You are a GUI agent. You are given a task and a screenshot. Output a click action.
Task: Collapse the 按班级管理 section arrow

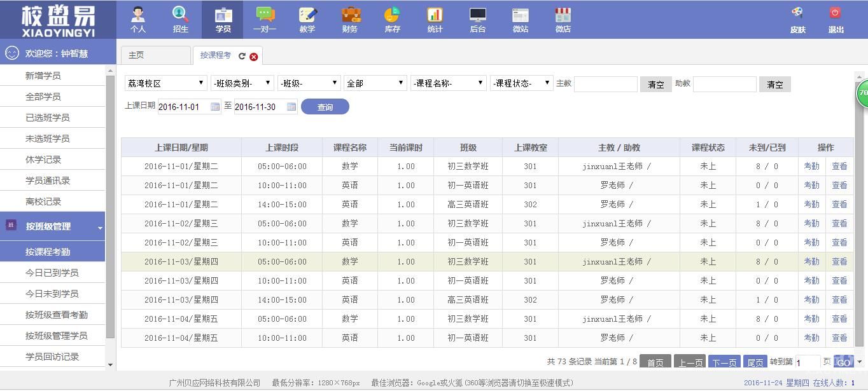tap(100, 228)
